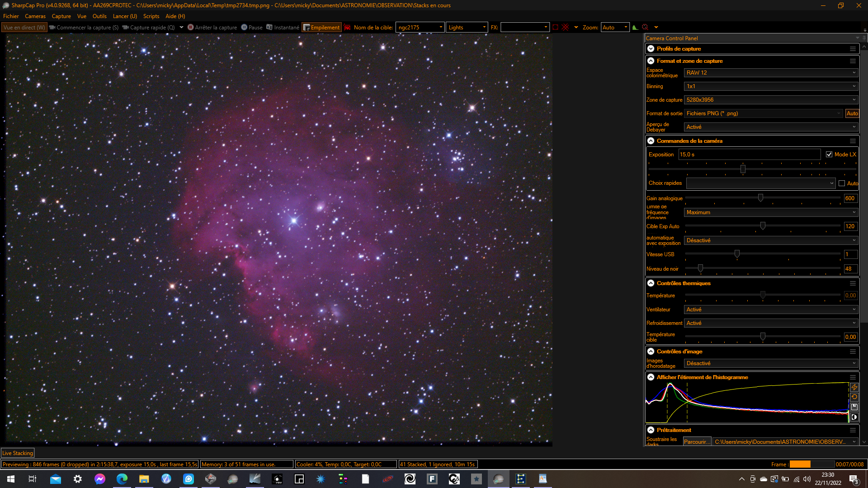Collapse the Profils de capture section
The image size is (868, 488).
coord(651,49)
